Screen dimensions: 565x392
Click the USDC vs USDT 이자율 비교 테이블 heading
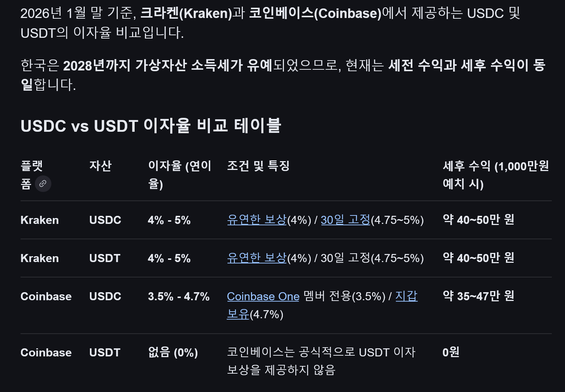[x=151, y=126]
